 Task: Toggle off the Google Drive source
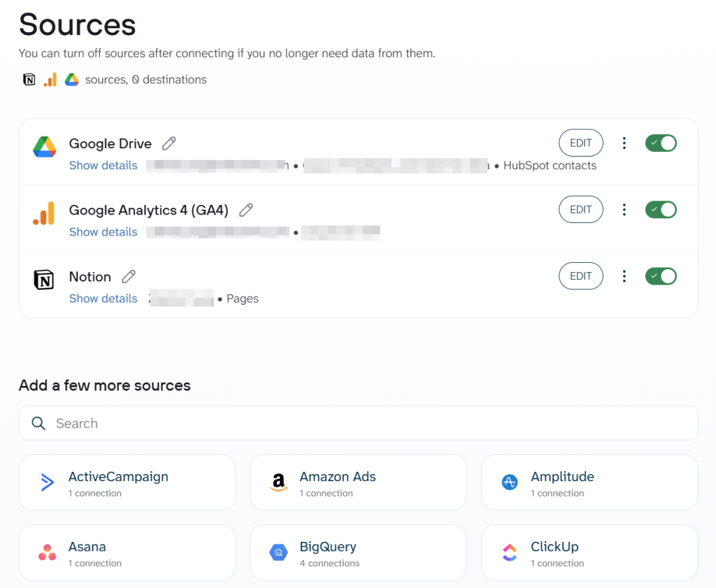point(661,143)
